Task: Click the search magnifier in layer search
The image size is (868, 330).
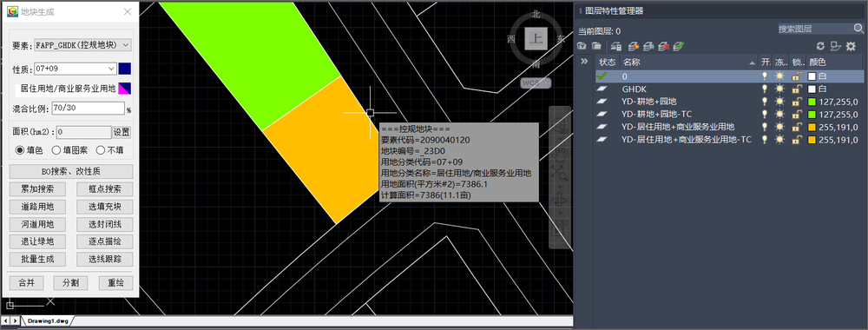Action: (858, 29)
